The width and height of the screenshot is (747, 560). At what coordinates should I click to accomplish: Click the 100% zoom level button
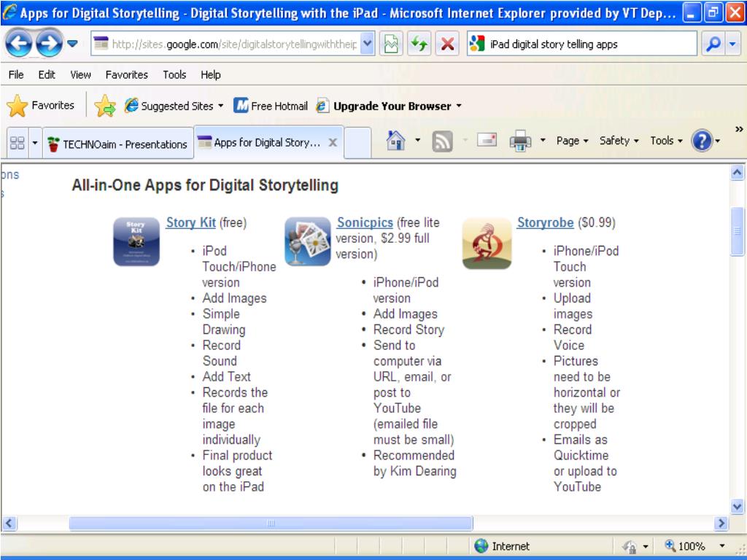click(685, 545)
